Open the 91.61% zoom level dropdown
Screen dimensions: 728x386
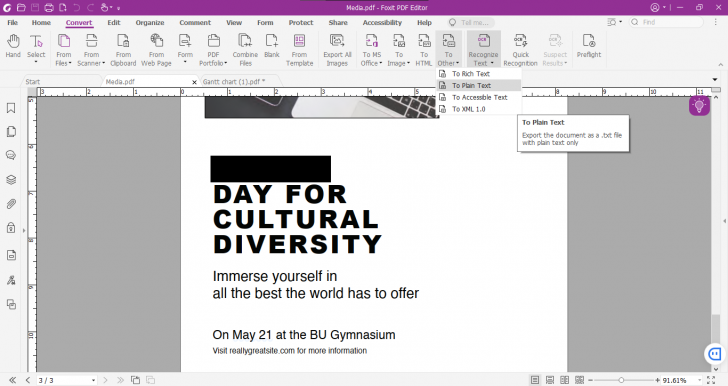700,380
